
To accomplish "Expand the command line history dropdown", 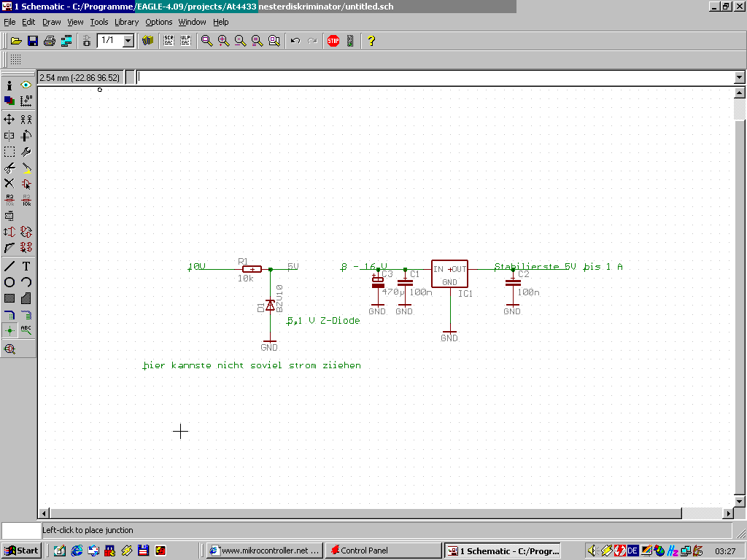I will click(740, 77).
